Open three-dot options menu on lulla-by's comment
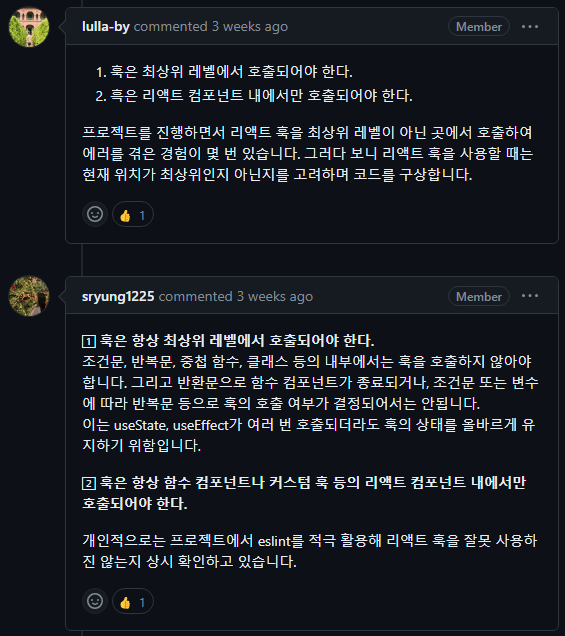This screenshot has width=565, height=636. 530,27
